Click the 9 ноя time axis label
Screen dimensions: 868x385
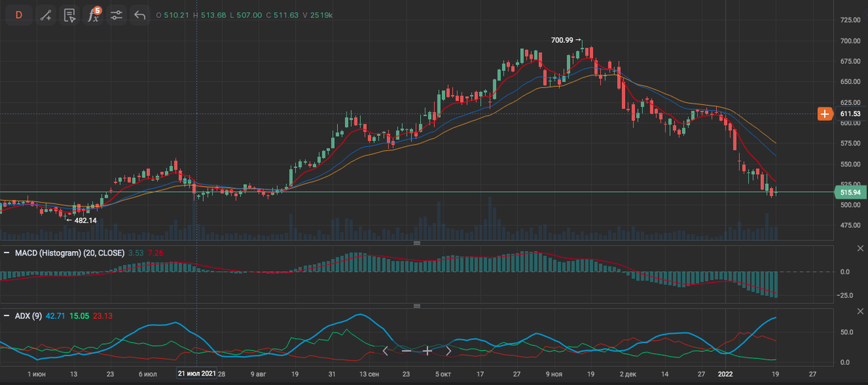554,373
